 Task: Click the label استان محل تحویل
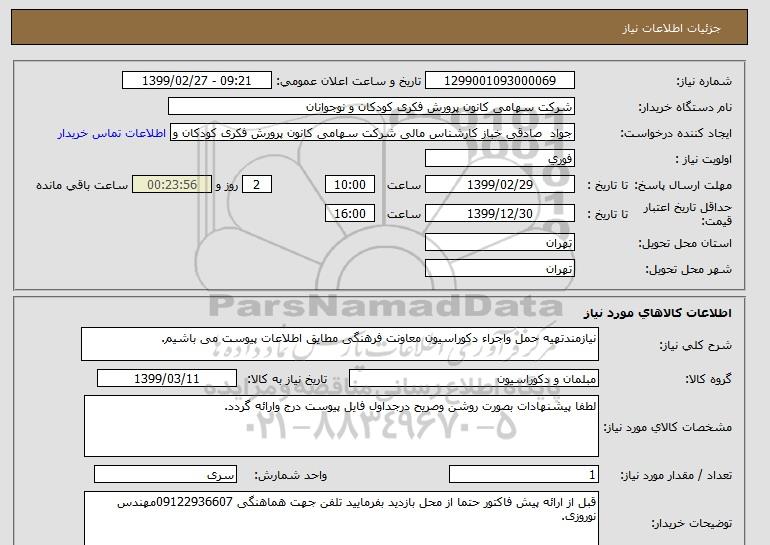click(685, 243)
